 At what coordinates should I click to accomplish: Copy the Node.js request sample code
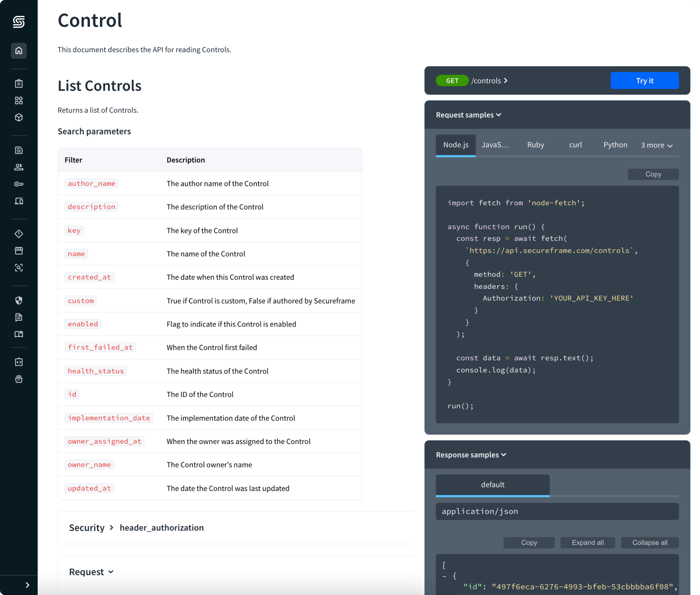tap(653, 175)
